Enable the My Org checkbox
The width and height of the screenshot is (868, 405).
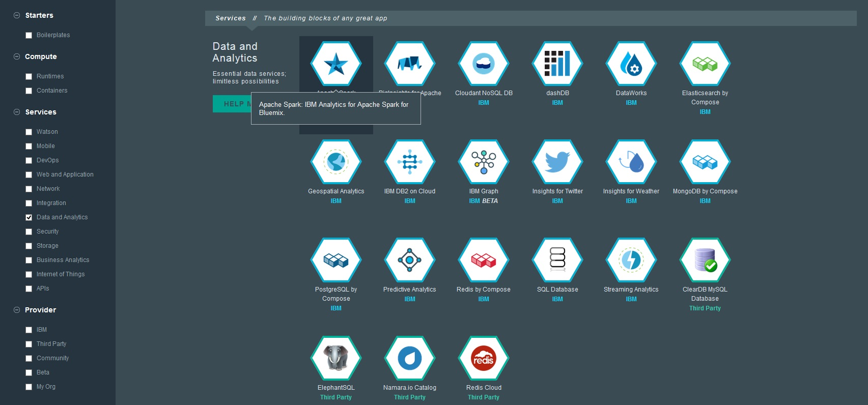[29, 387]
